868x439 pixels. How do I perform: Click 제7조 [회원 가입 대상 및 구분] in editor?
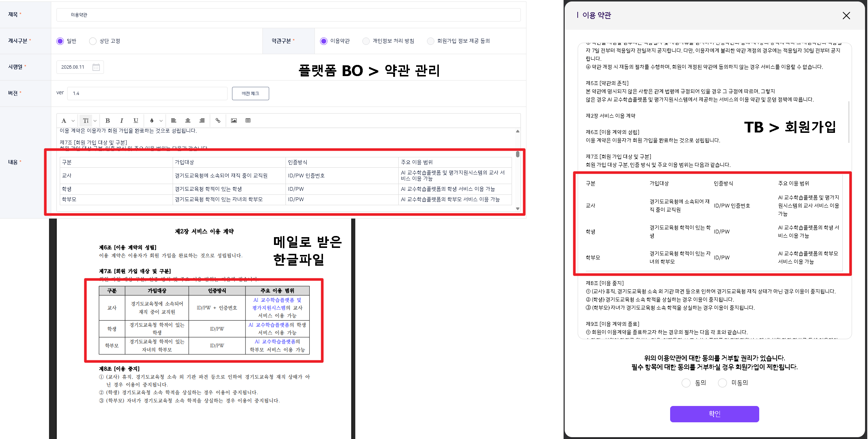coord(94,142)
